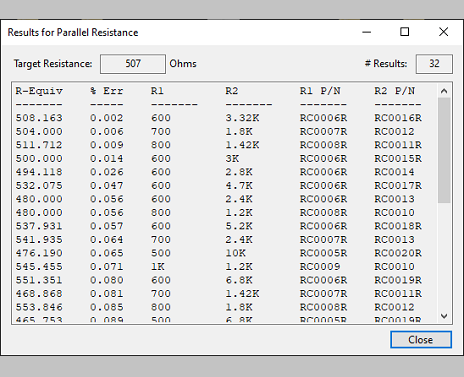Click the Target Resistance field showing 507

(x=133, y=64)
